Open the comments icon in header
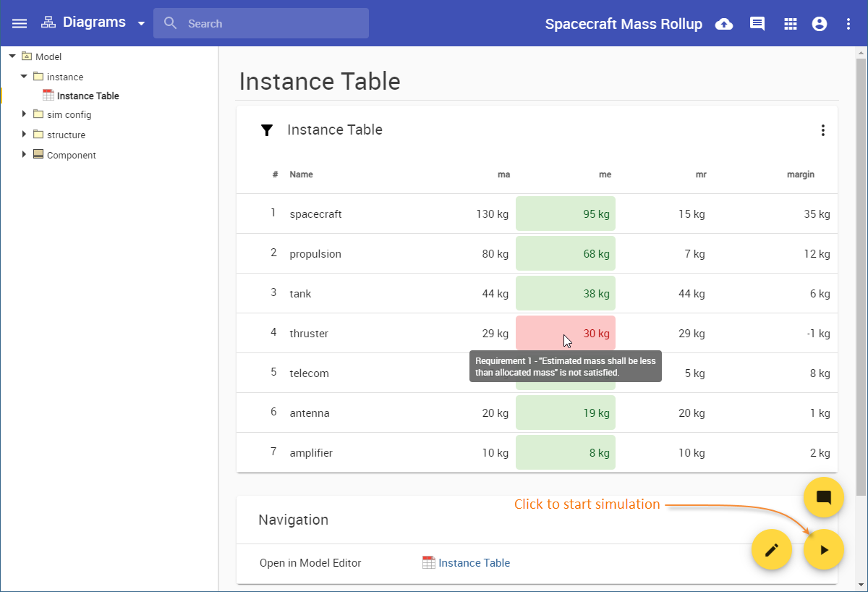This screenshot has height=592, width=868. point(757,24)
